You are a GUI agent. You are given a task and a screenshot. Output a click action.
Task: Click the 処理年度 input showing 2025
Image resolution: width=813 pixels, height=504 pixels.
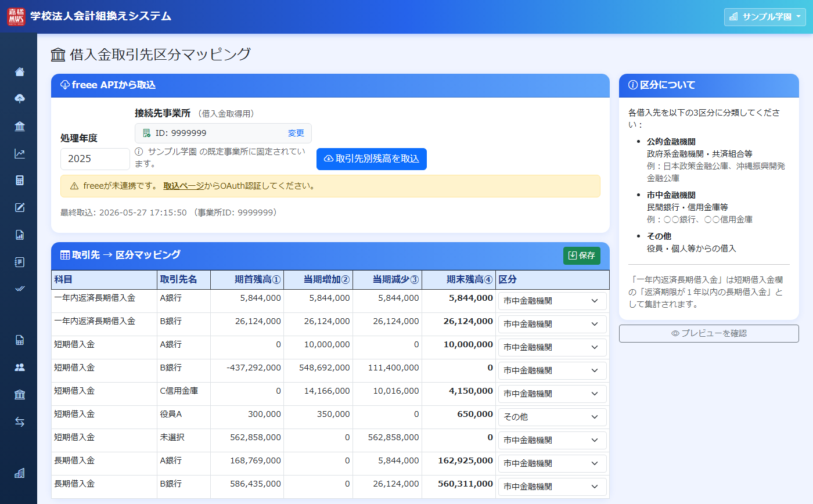click(x=95, y=159)
